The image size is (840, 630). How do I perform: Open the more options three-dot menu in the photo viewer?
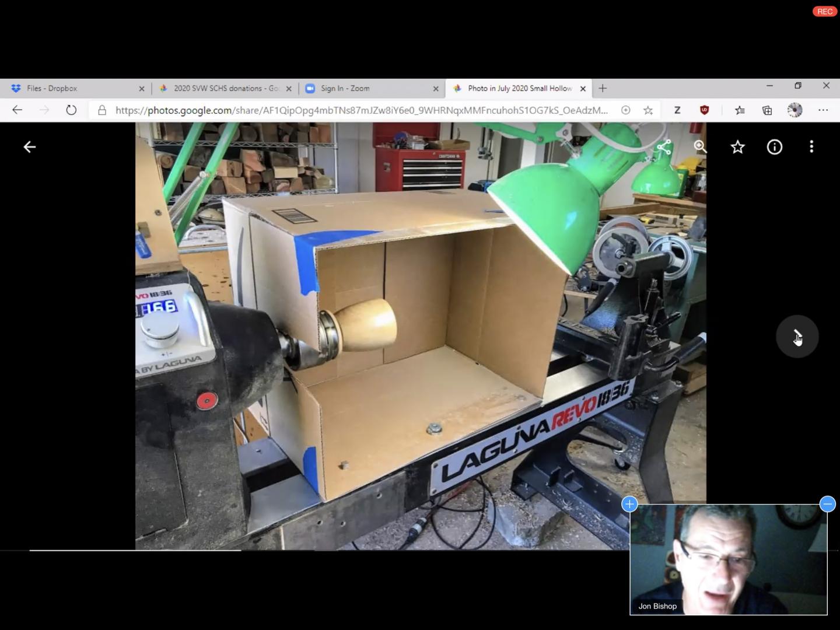pyautogui.click(x=811, y=147)
